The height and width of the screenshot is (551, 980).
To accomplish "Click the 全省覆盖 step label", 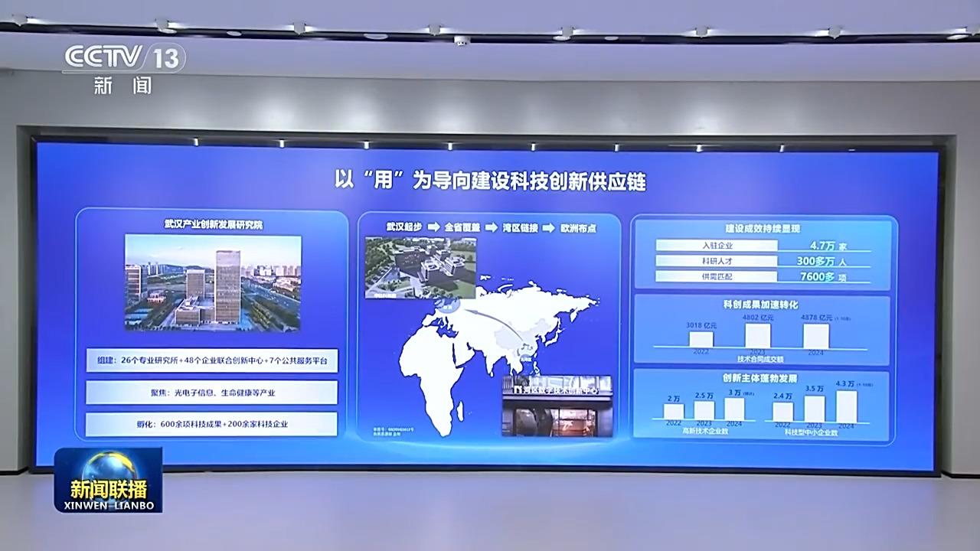I will pos(462,228).
